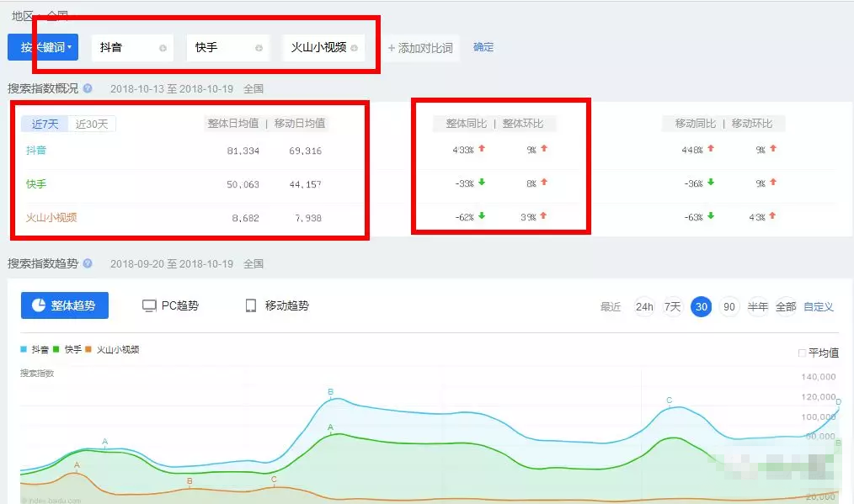Click the green down arrow beside -62%
The height and width of the screenshot is (504, 854).
pos(482,216)
